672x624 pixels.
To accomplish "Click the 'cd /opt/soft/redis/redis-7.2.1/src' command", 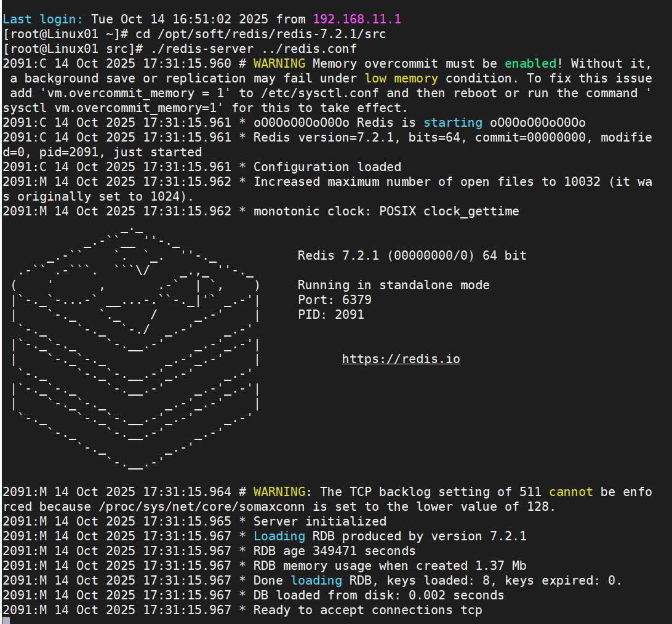I will click(260, 34).
